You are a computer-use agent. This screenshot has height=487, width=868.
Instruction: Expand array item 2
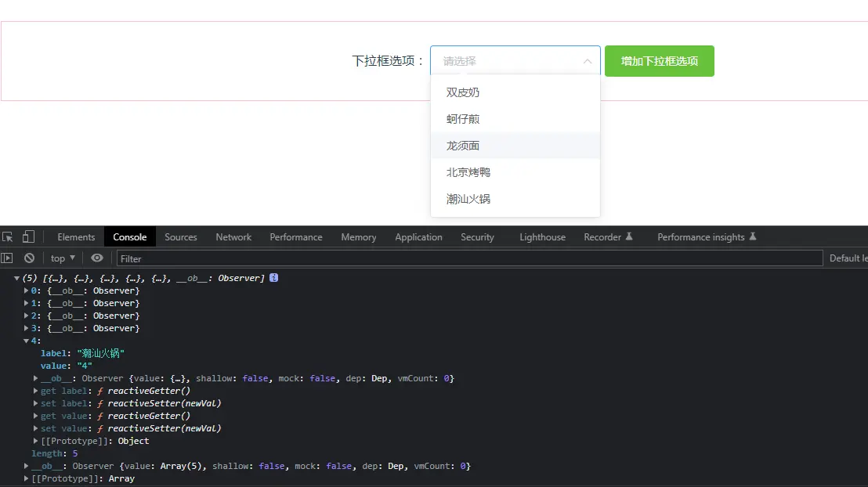coord(26,316)
